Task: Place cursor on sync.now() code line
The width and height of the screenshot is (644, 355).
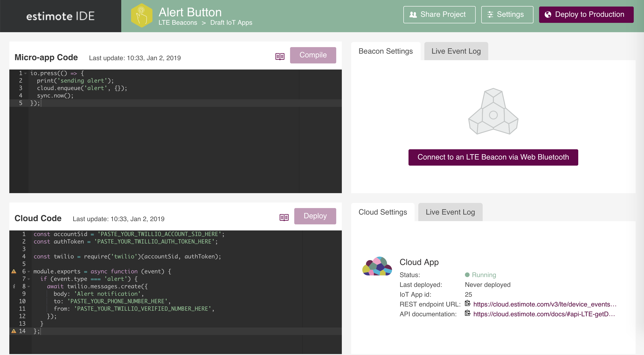Action: pos(55,95)
